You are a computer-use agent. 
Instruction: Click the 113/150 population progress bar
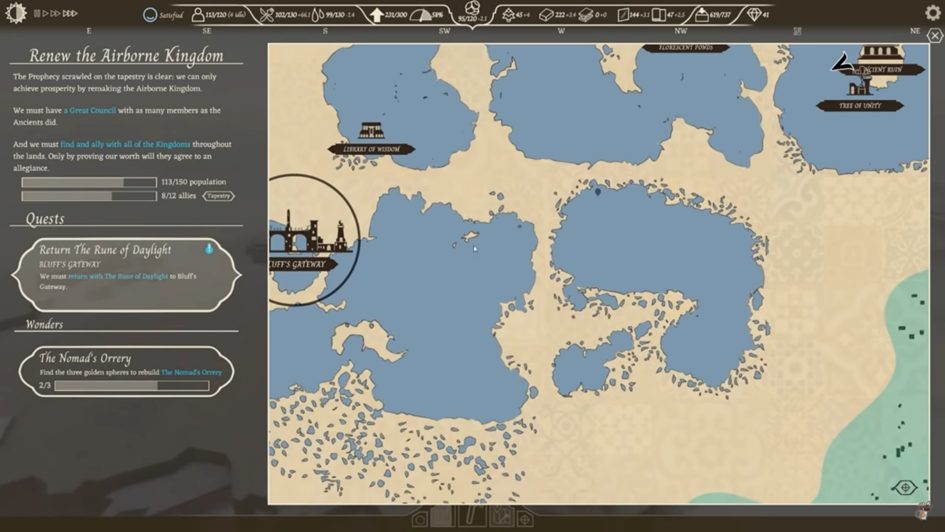point(89,182)
